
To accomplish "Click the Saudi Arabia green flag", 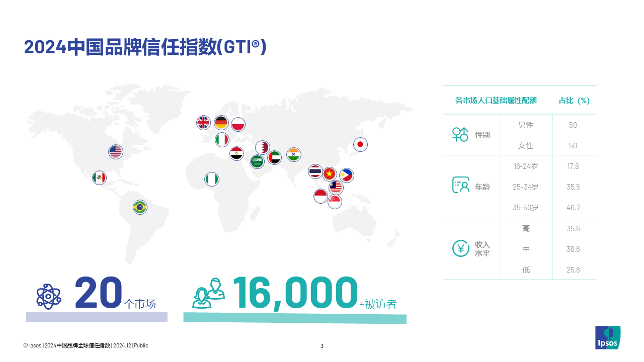I will pyautogui.click(x=257, y=161).
